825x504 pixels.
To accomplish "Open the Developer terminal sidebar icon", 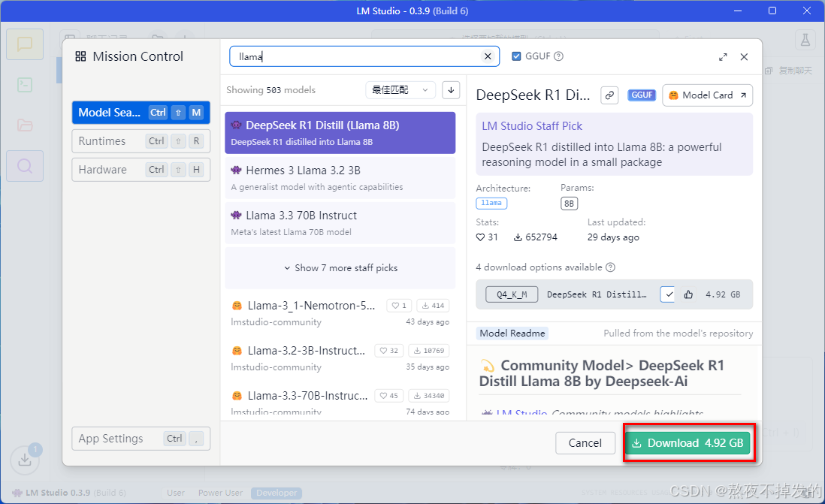I will [25, 85].
